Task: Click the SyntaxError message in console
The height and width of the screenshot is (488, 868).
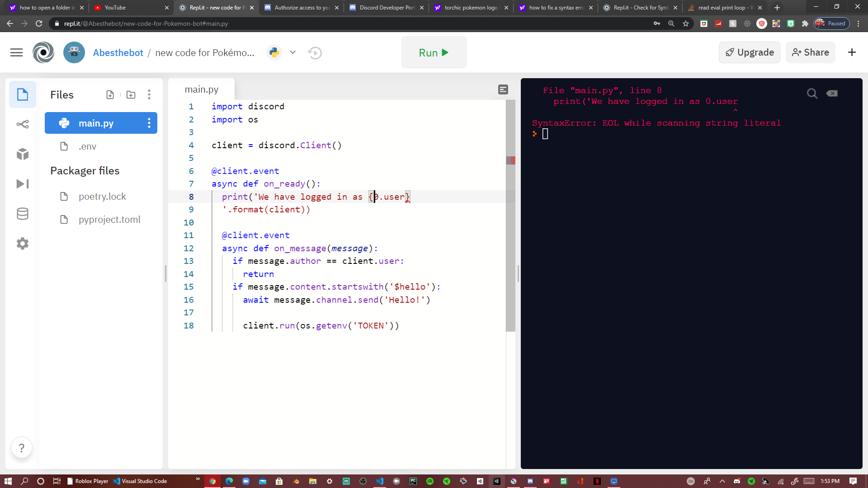Action: point(656,123)
